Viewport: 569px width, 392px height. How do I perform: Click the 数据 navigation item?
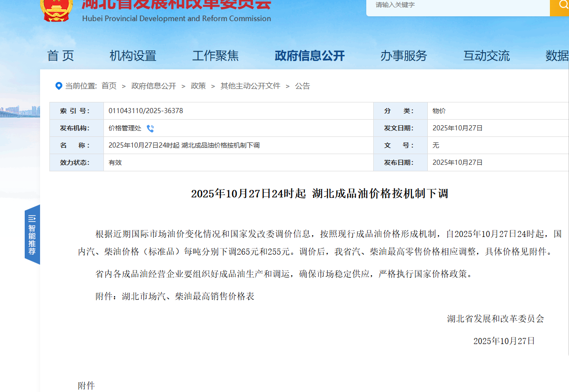557,56
